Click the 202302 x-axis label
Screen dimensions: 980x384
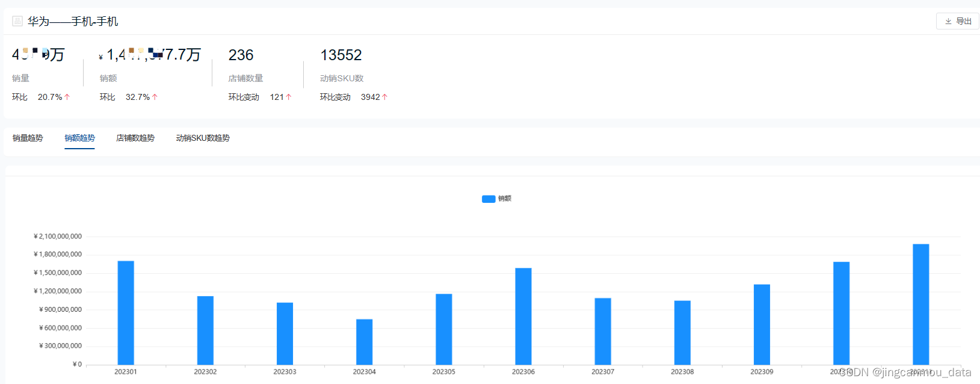(x=205, y=372)
